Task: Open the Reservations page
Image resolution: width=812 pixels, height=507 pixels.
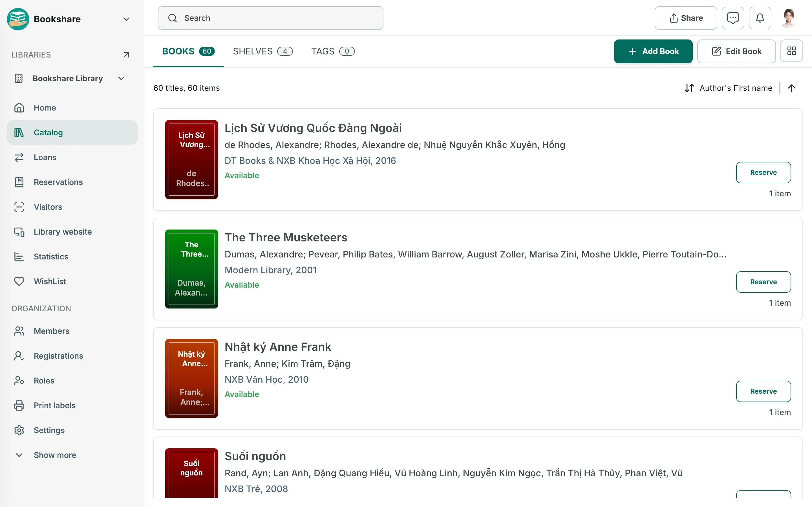Action: pos(72,182)
